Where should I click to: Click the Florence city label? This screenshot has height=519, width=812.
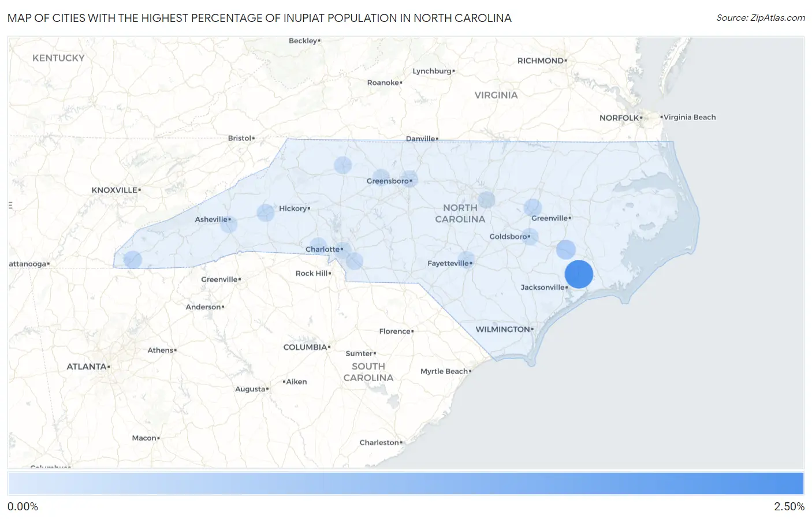point(395,331)
